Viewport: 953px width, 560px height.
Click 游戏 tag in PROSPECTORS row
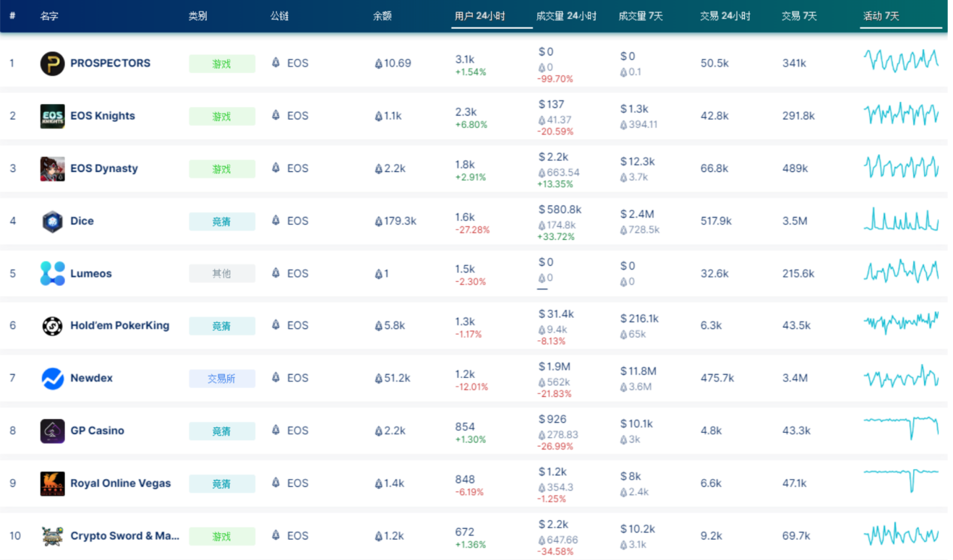[222, 64]
